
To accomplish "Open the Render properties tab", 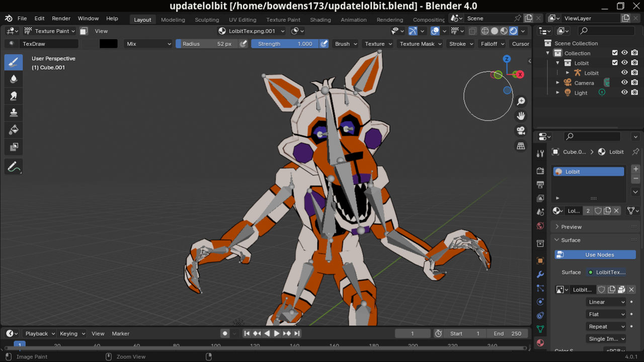I will pyautogui.click(x=540, y=171).
